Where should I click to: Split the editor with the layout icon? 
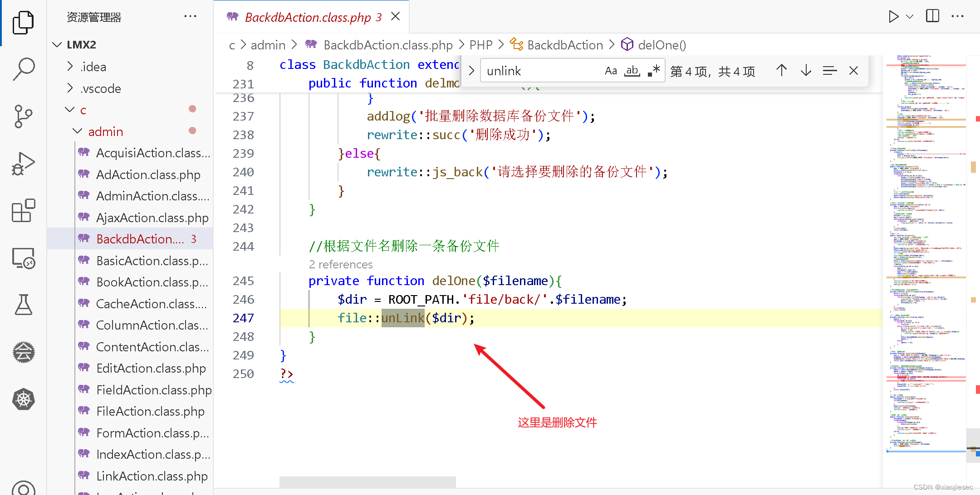click(x=932, y=15)
